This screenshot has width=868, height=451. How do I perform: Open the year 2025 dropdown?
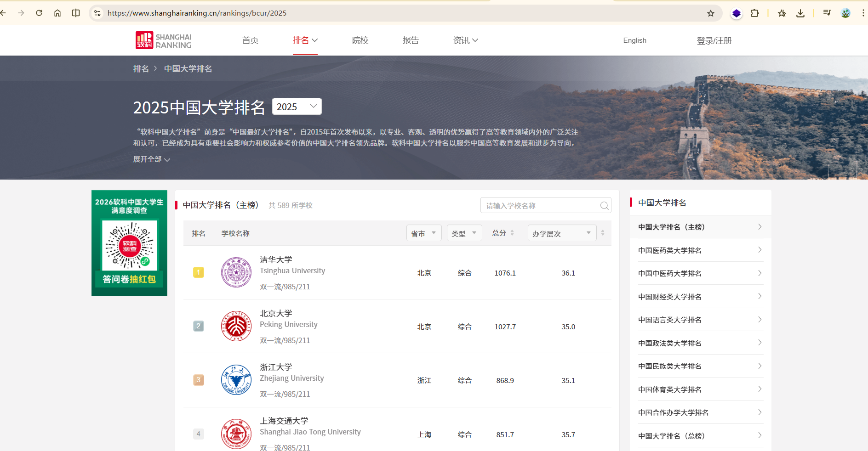[297, 107]
